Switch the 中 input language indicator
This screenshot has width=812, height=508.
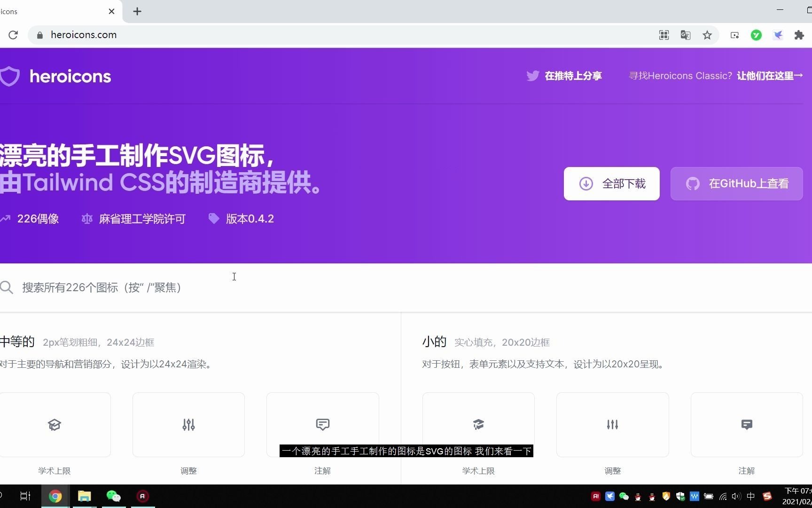751,496
